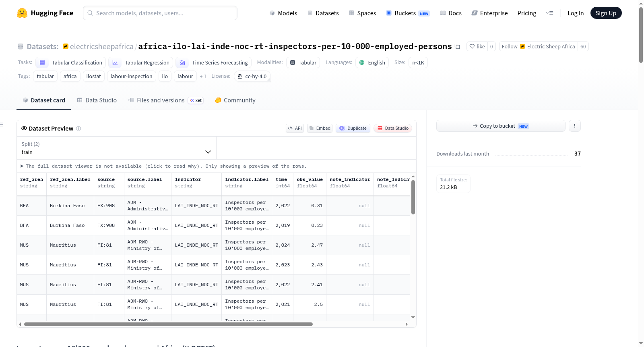Open the Split dropdown showing train

click(x=116, y=148)
